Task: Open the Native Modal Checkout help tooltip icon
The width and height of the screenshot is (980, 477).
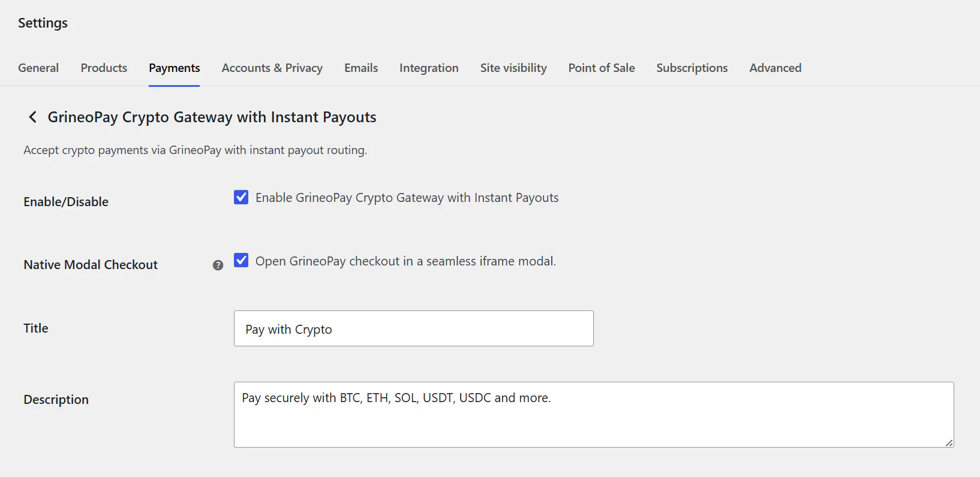Action: click(x=218, y=265)
